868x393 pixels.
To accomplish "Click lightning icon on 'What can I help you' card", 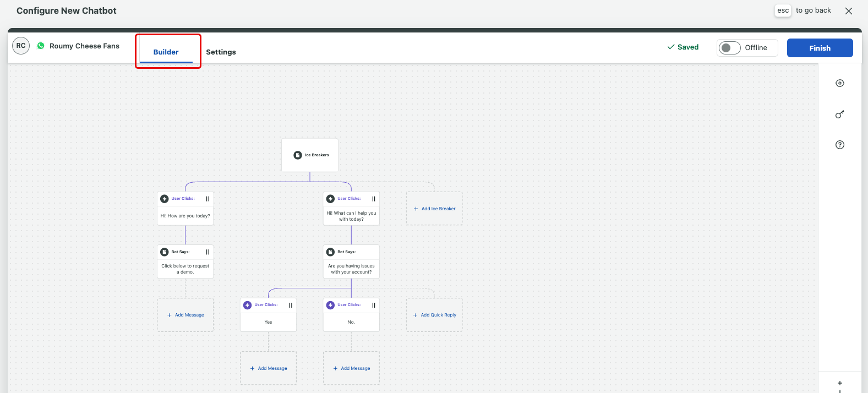I will point(330,199).
